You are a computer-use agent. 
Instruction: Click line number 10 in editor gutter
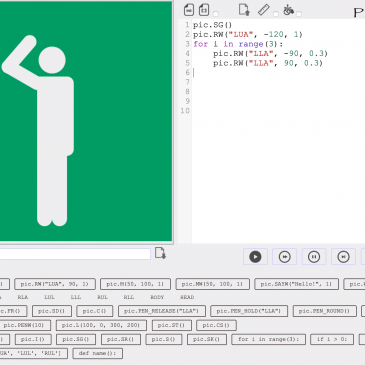click(x=185, y=111)
